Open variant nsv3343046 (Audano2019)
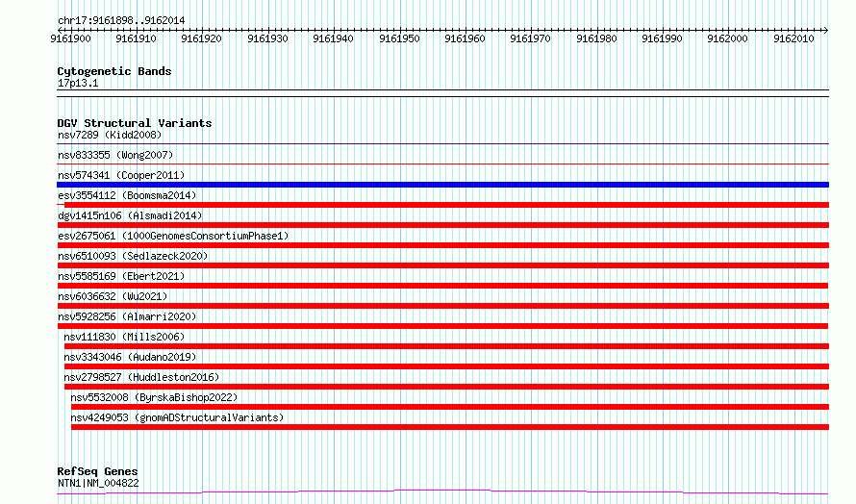The image size is (856, 504). click(130, 357)
